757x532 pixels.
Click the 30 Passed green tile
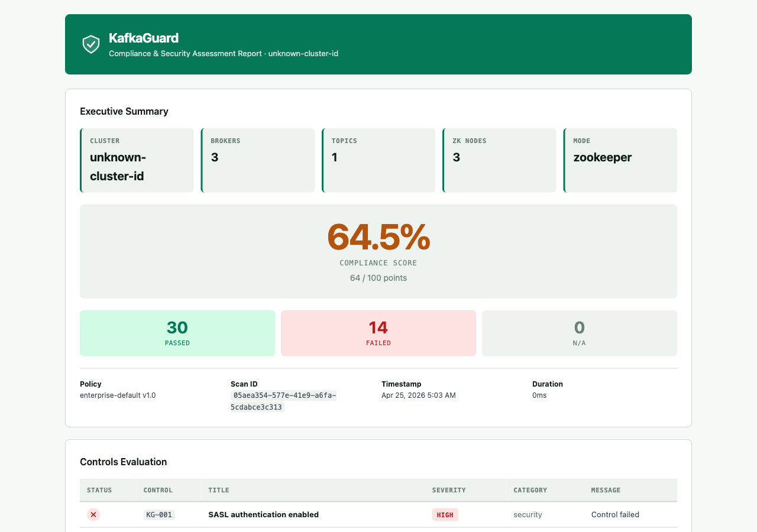[177, 333]
